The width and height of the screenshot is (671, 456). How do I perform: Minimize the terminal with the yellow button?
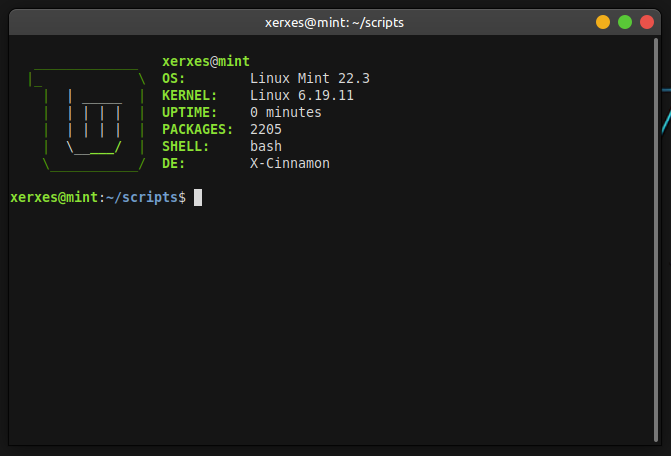coord(603,21)
